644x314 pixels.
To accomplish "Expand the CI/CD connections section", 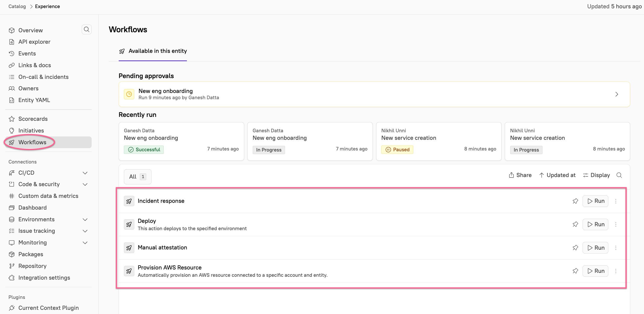I will click(x=85, y=173).
